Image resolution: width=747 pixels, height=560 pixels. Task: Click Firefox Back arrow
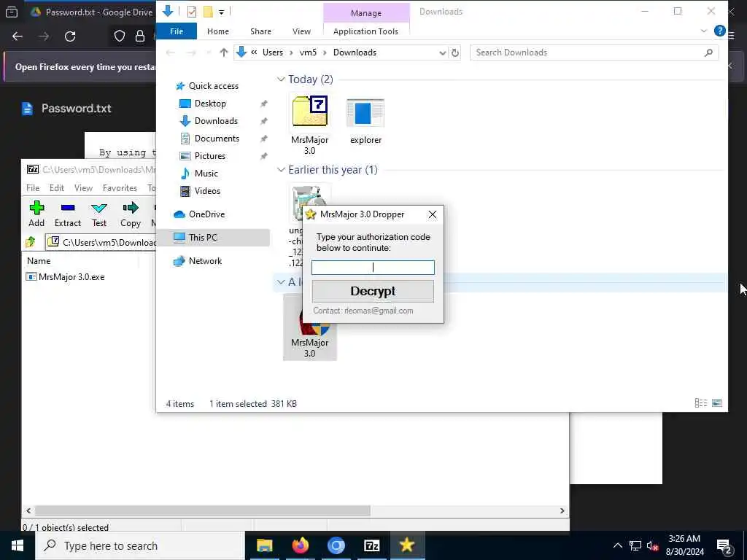(x=18, y=36)
